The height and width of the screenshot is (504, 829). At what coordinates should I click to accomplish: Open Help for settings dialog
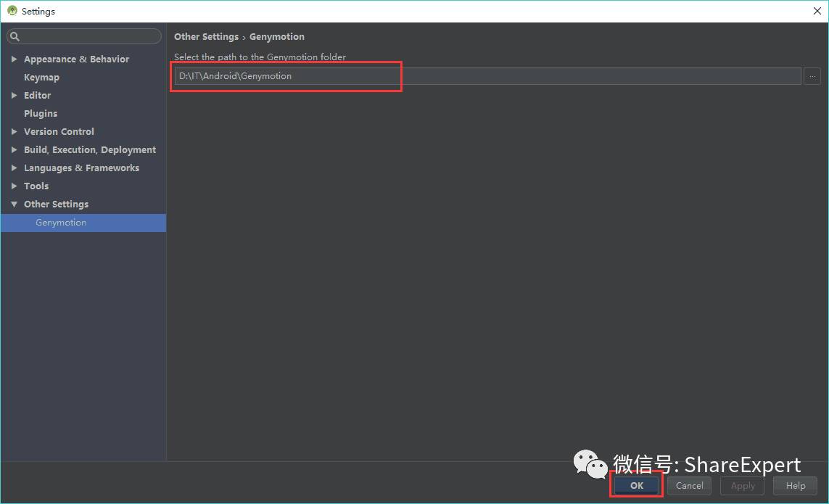click(x=795, y=485)
